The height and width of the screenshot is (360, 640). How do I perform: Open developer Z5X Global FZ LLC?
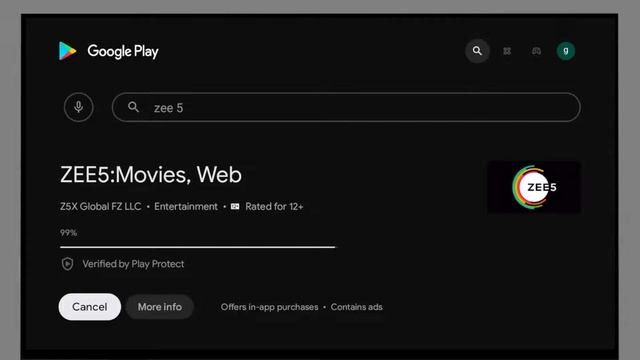tap(100, 207)
